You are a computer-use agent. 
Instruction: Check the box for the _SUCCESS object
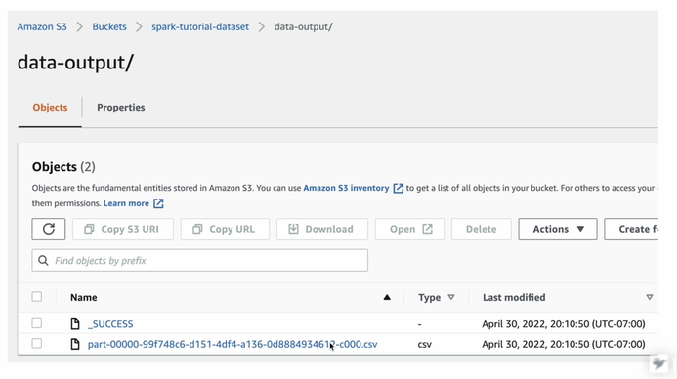point(37,323)
